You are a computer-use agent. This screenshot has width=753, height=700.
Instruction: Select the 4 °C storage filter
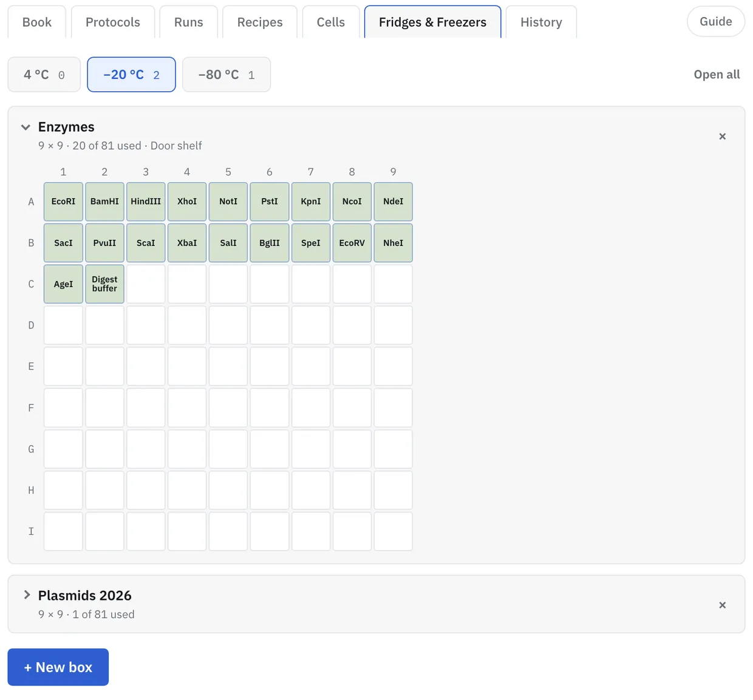click(44, 75)
